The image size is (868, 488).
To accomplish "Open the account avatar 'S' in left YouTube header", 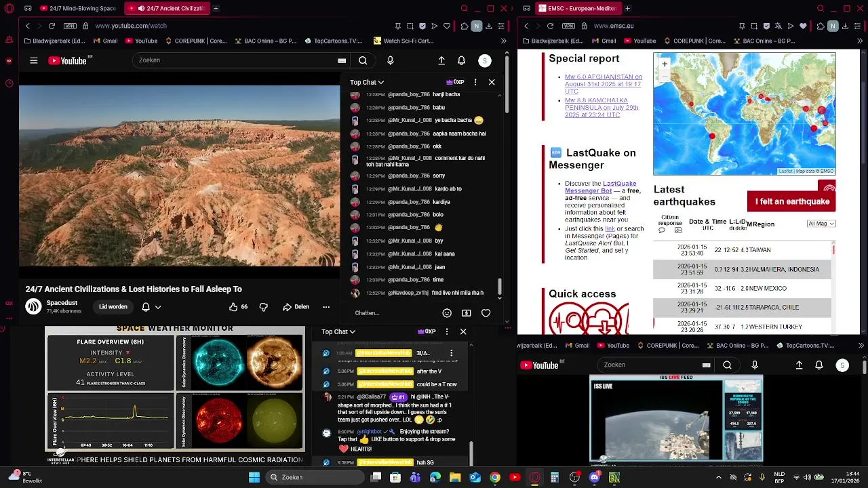I will [484, 60].
